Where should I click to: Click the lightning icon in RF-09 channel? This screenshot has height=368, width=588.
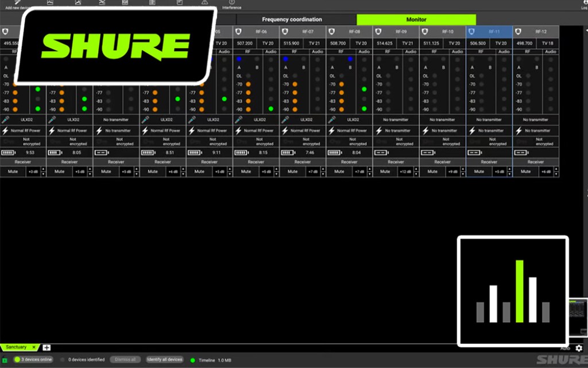point(379,131)
